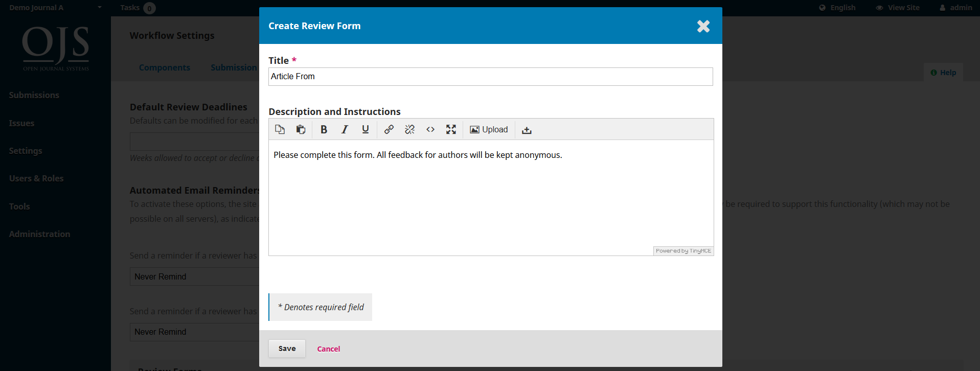Click inside the Description text area

point(491,197)
